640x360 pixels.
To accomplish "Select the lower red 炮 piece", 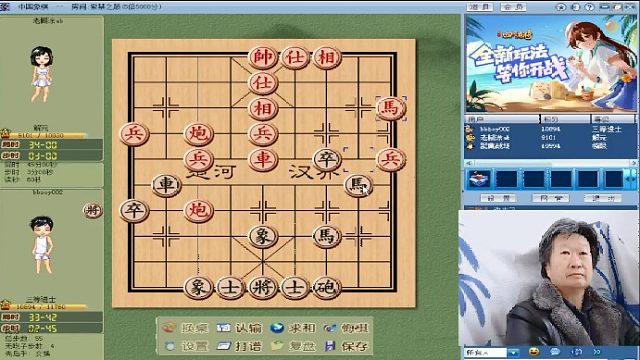I will pos(198,210).
